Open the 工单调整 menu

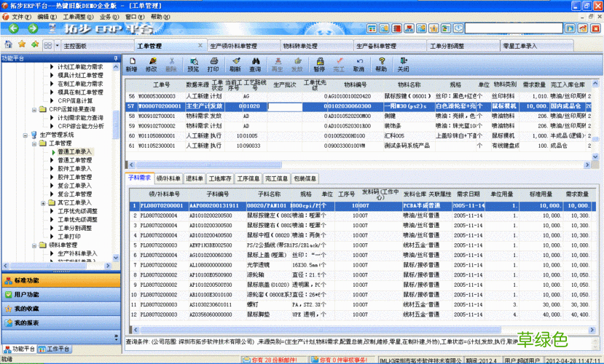(x=74, y=16)
